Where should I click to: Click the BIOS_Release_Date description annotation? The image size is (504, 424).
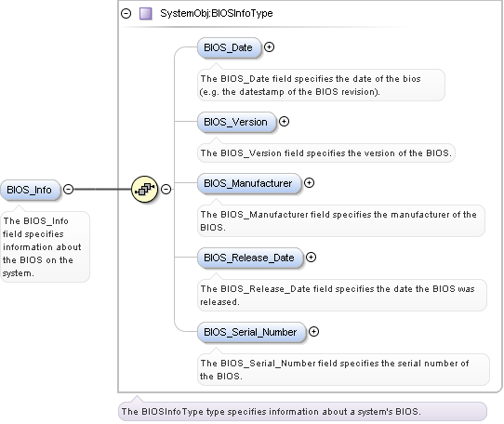click(x=342, y=295)
